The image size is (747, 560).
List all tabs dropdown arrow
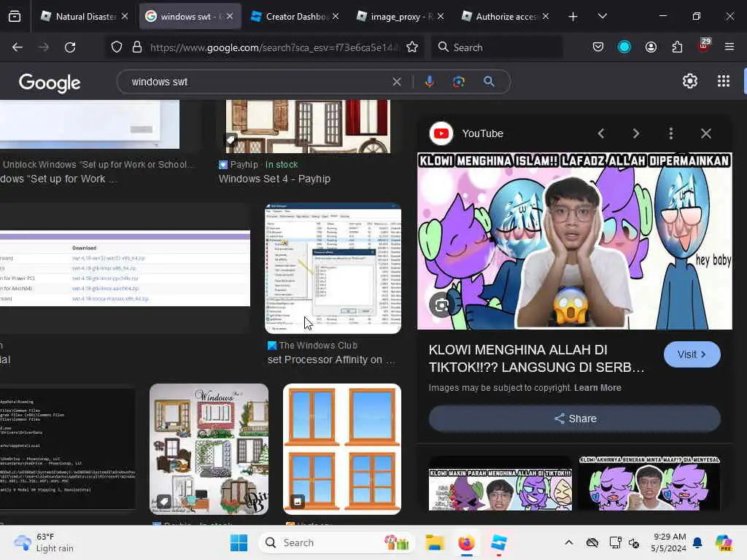[602, 16]
